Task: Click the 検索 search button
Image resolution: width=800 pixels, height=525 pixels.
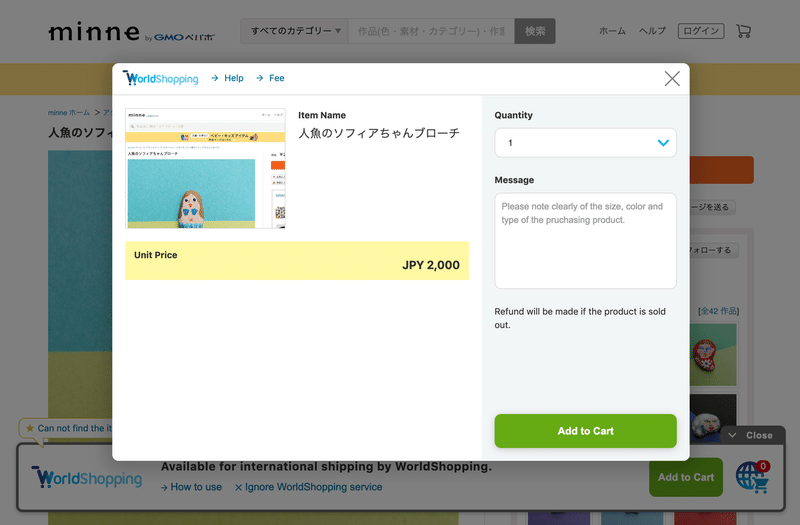Action: click(535, 31)
